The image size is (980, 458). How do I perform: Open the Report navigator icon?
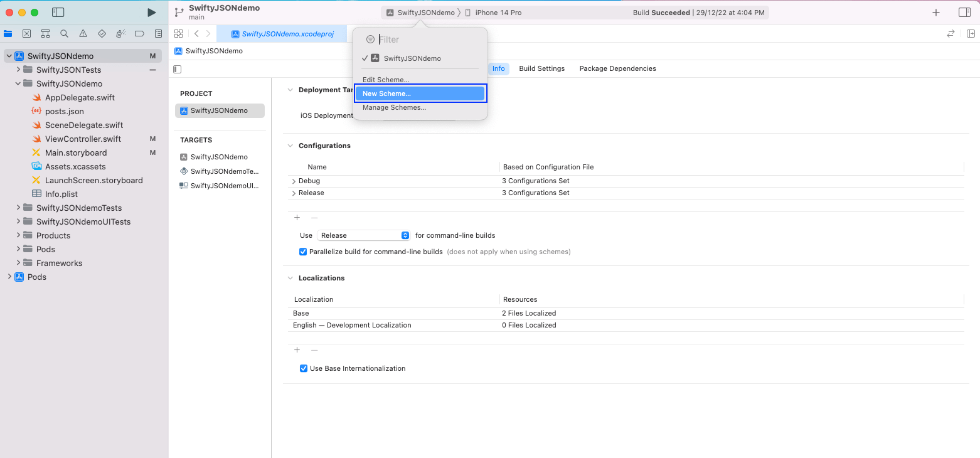click(158, 34)
